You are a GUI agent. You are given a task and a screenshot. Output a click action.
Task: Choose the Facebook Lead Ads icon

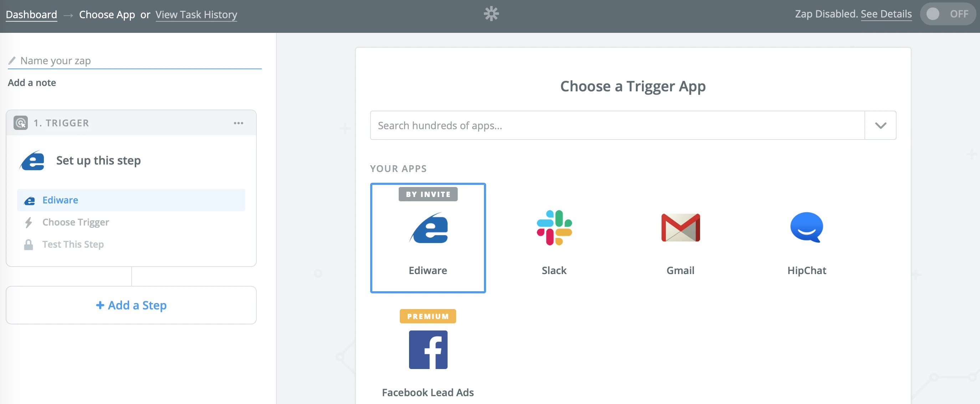pyautogui.click(x=428, y=349)
